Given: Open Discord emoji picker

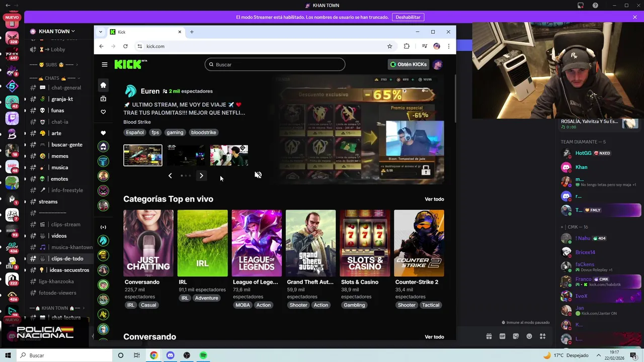Looking at the screenshot, I should [x=529, y=336].
